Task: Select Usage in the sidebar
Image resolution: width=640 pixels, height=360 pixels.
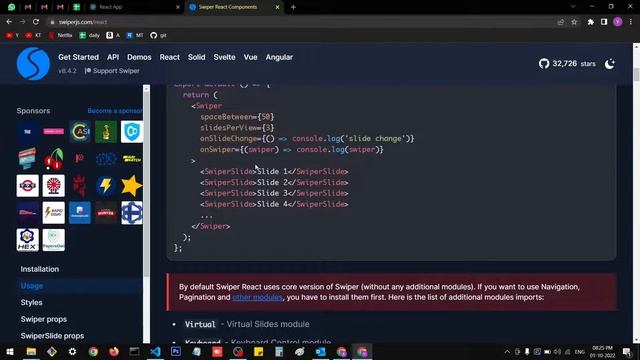Action: point(32,286)
